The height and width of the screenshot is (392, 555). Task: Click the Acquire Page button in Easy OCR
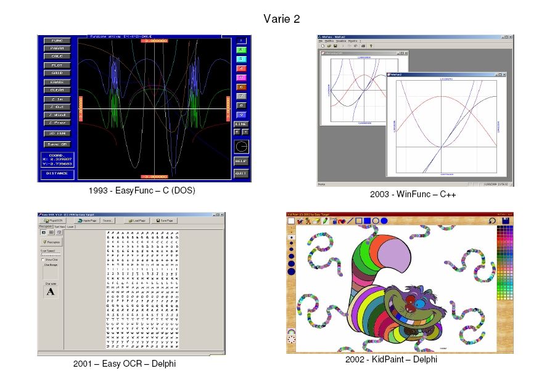87,221
